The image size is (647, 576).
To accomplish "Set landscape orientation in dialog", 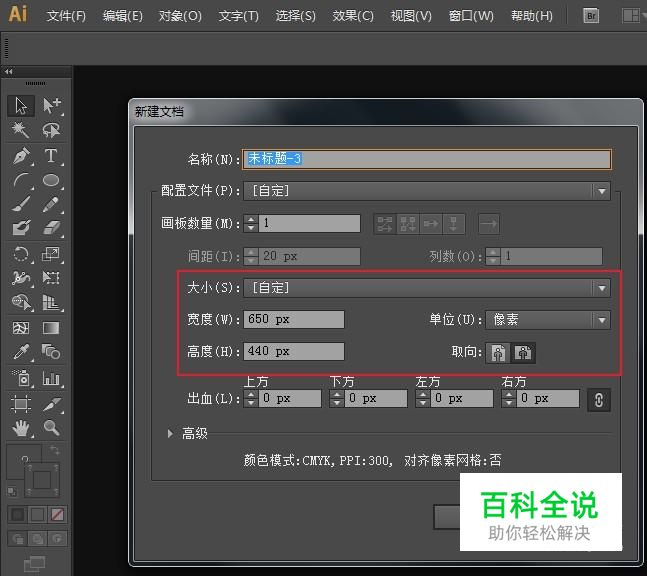I will 523,353.
